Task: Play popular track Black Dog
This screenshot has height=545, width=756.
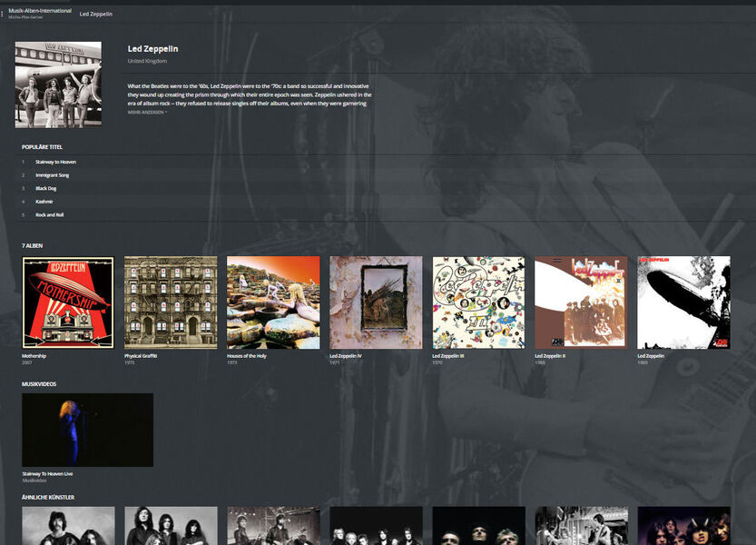Action: (x=45, y=188)
